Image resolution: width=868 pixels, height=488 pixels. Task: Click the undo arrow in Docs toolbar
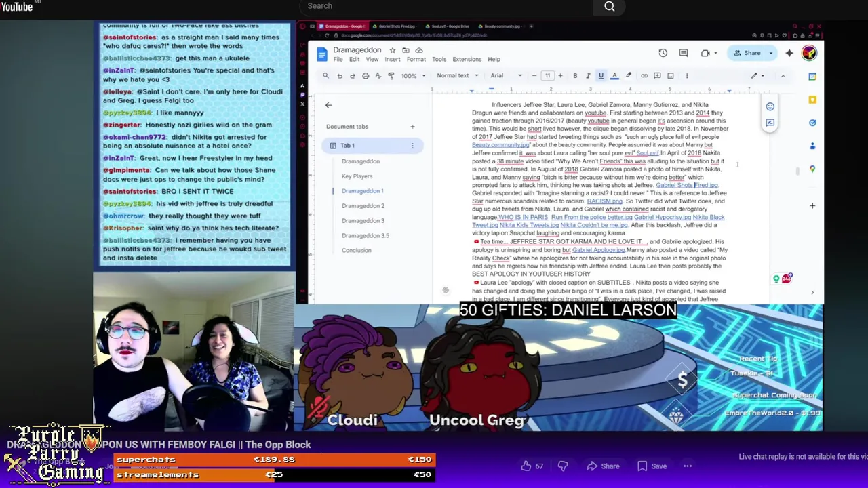[x=340, y=76]
